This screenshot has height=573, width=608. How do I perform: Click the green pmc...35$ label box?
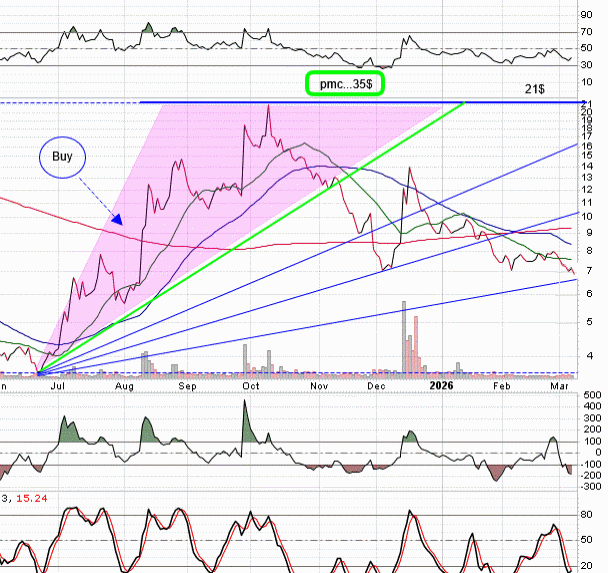(x=345, y=85)
